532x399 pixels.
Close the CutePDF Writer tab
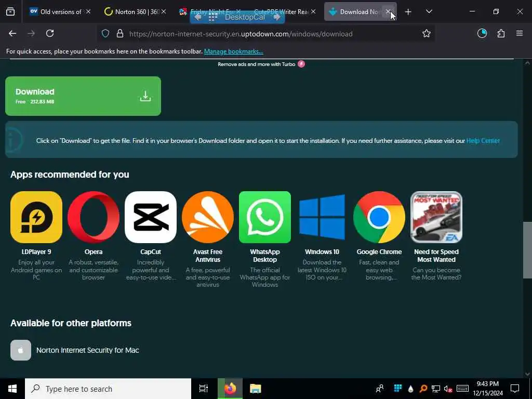(x=313, y=11)
